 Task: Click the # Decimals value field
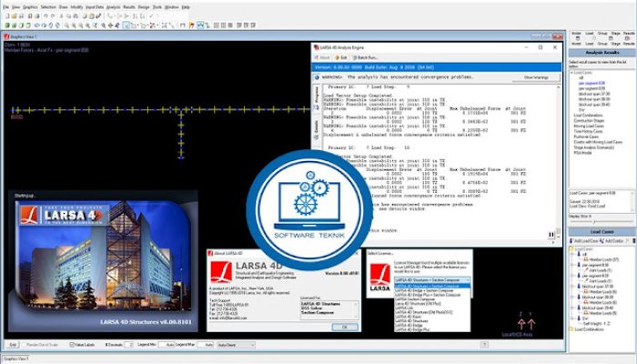click(x=128, y=345)
